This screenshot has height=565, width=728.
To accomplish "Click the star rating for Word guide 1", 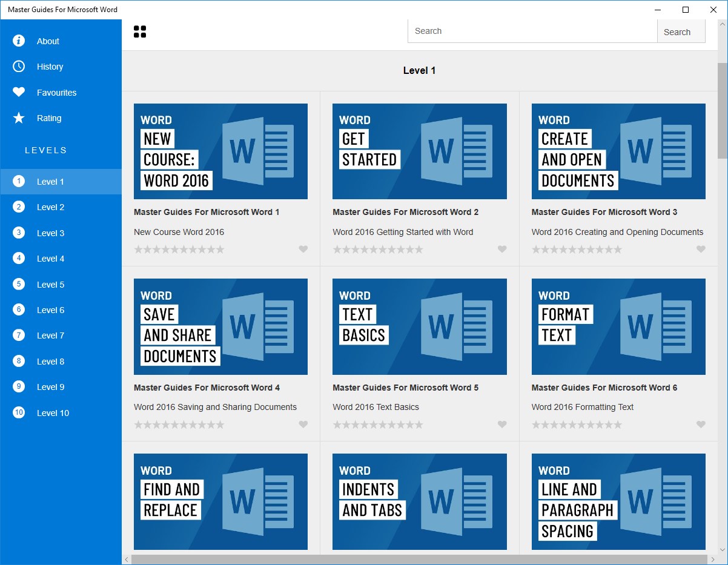I will pyautogui.click(x=179, y=249).
